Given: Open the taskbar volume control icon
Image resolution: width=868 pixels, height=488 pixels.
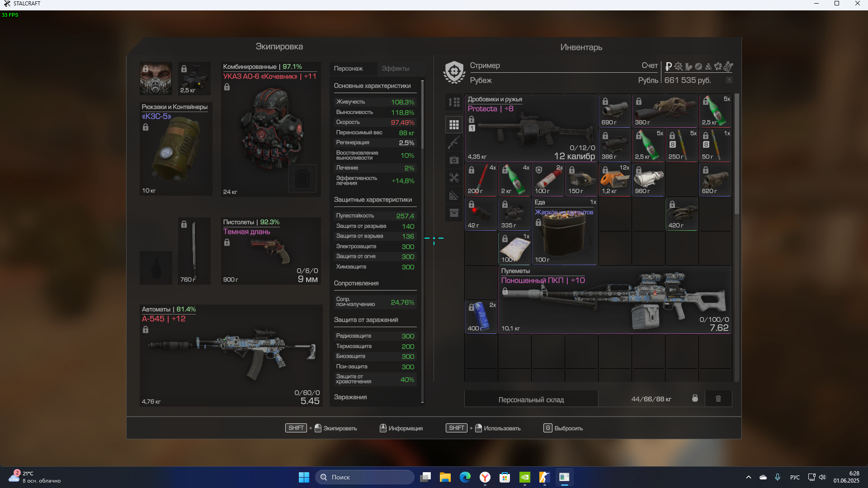Looking at the screenshot, I should [x=822, y=477].
